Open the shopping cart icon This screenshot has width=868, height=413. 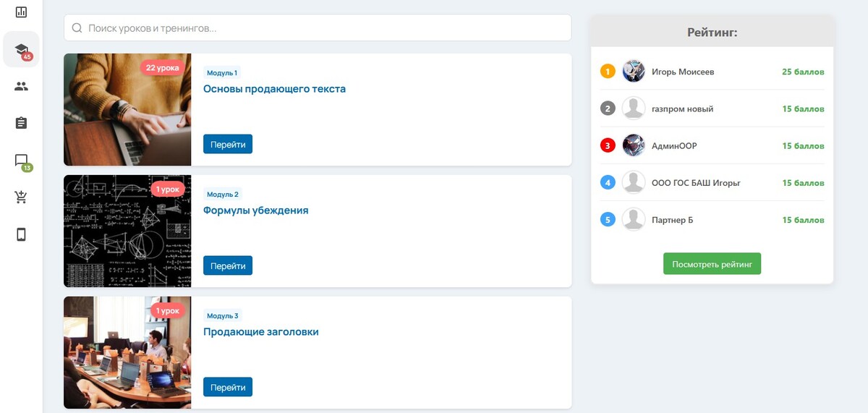coord(21,197)
